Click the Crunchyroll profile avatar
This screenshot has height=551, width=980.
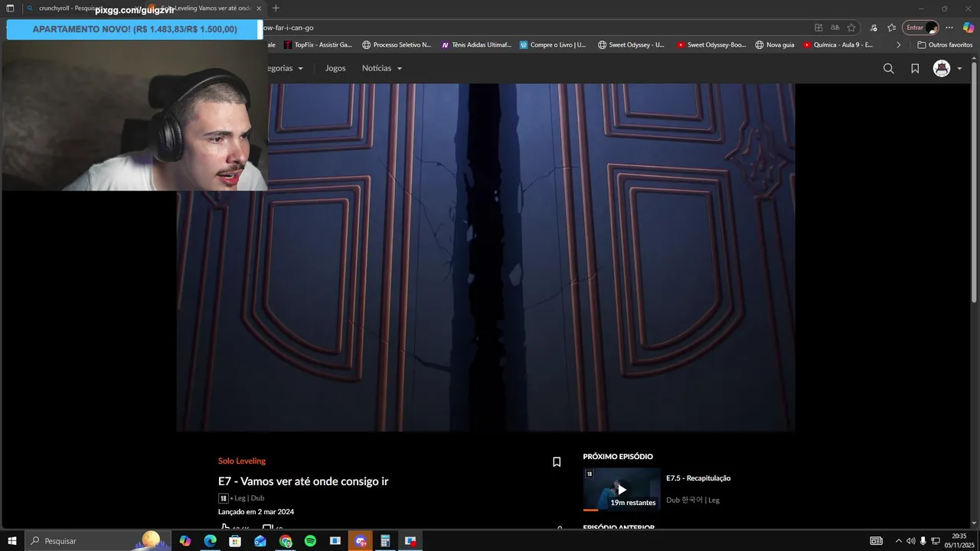point(942,68)
